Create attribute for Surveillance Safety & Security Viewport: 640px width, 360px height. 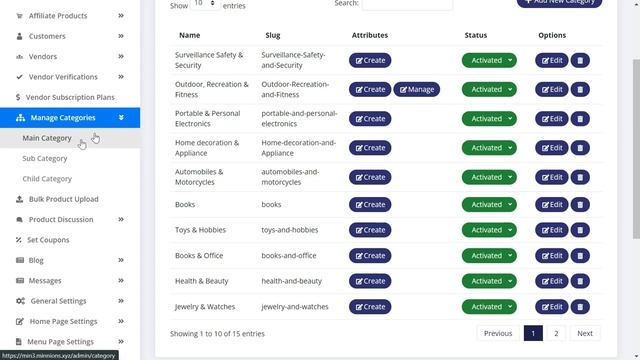[x=370, y=60]
